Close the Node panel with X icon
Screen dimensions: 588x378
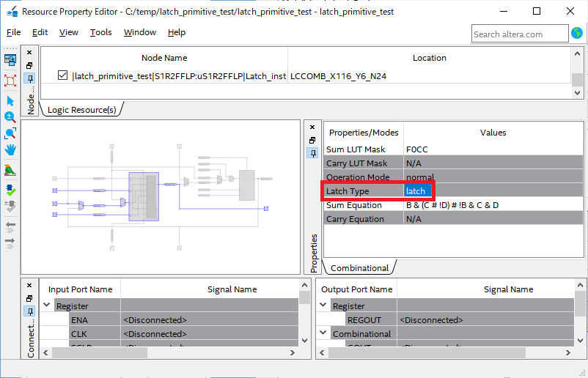pos(30,53)
